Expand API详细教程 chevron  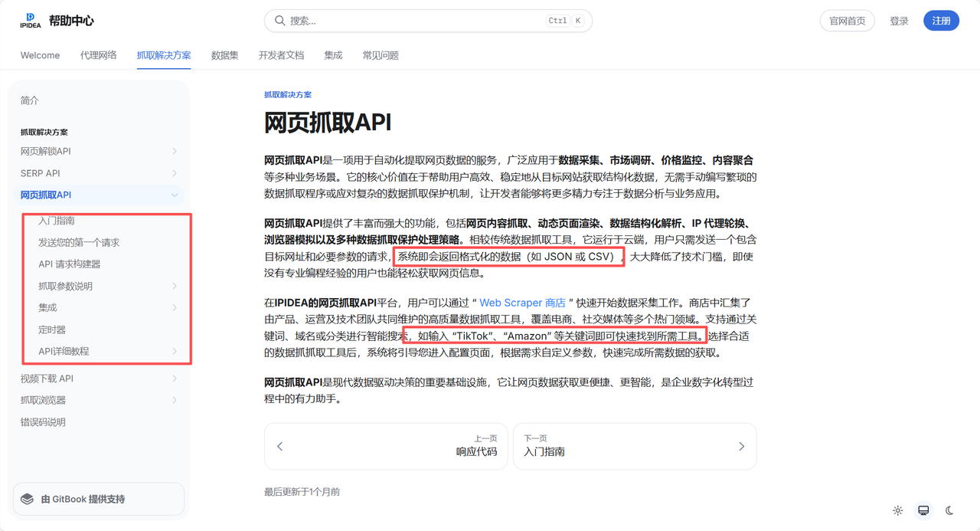pos(175,351)
